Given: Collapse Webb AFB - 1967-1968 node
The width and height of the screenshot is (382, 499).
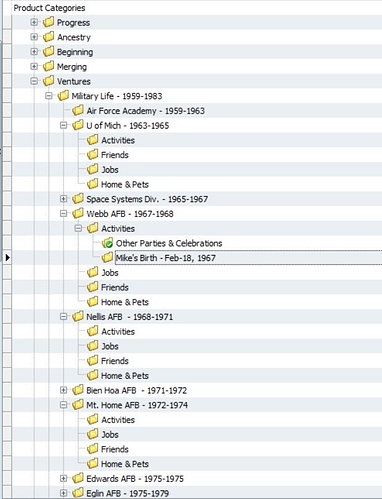Looking at the screenshot, I should pos(63,214).
